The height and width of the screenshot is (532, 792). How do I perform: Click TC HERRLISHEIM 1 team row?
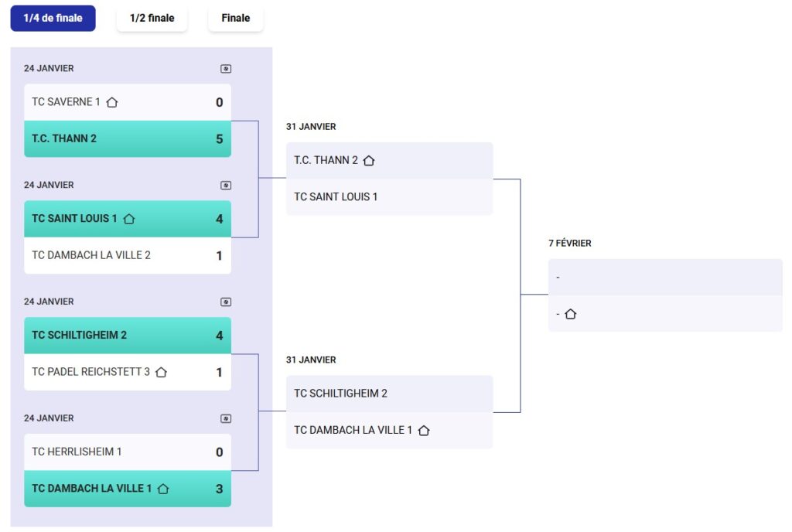(x=128, y=452)
